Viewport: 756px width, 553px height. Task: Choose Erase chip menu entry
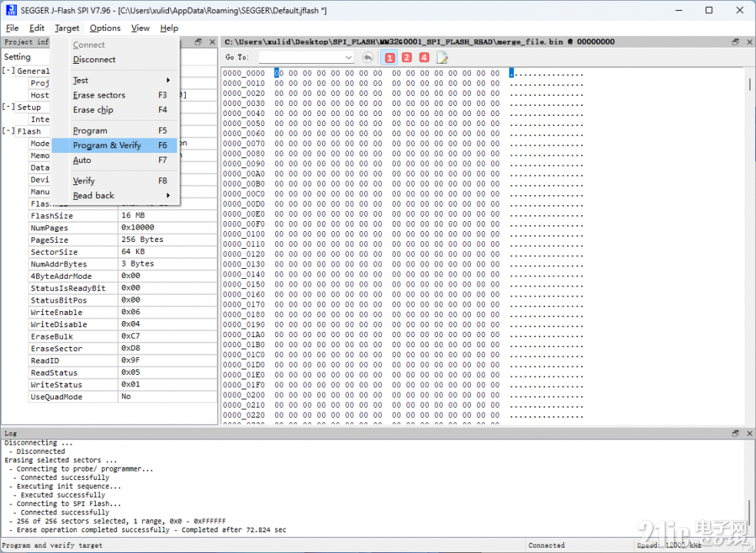[x=115, y=110]
